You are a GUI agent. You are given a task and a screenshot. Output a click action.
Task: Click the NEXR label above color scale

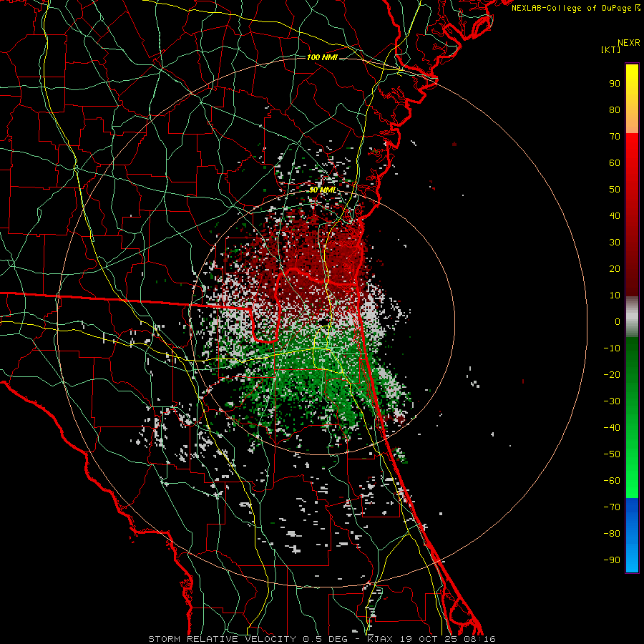(628, 43)
